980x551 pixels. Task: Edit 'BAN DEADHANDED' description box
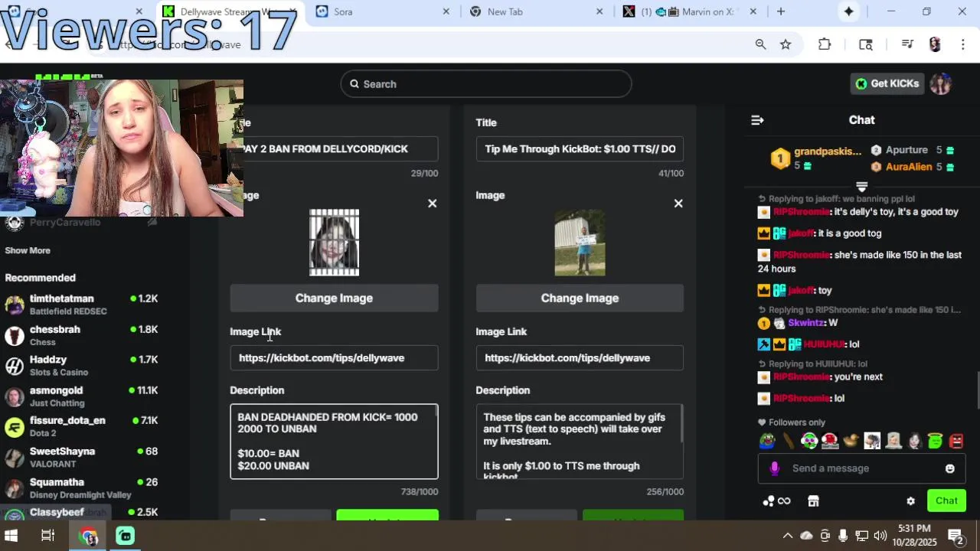click(x=334, y=442)
